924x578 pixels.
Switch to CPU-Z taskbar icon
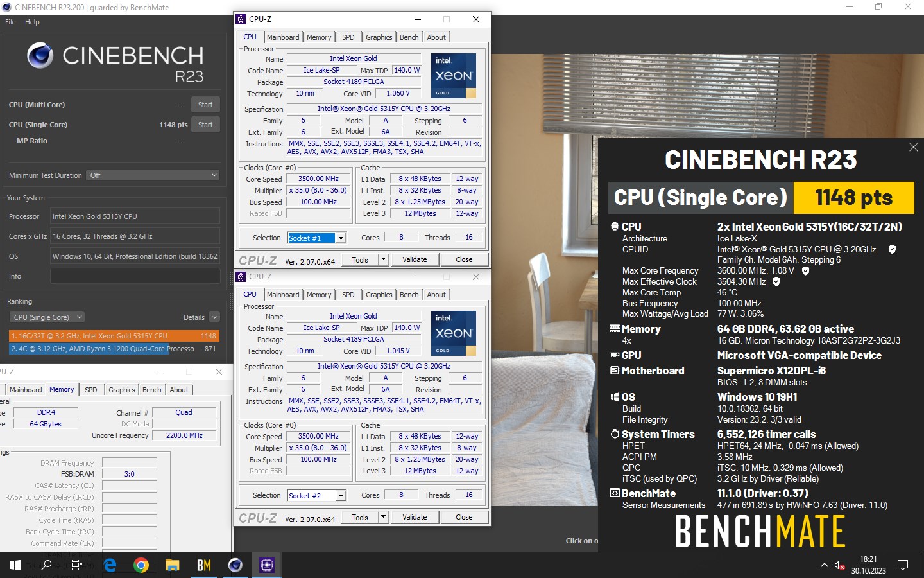267,565
